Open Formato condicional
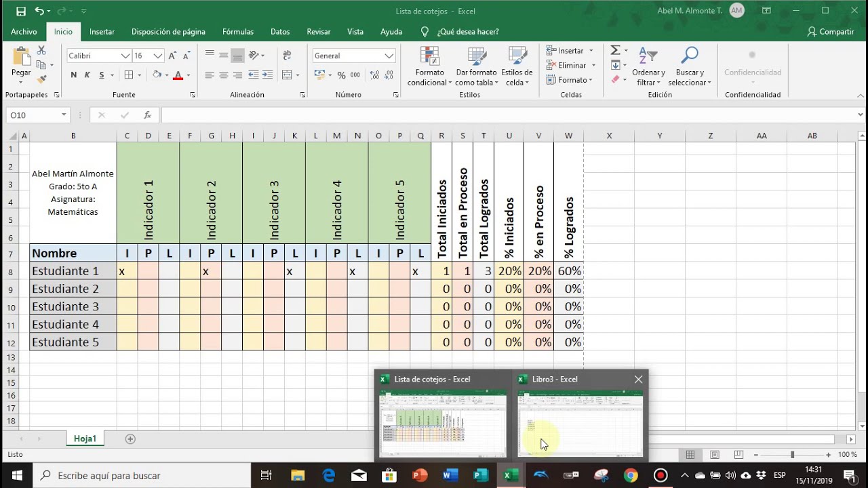This screenshot has height=488, width=868. tap(429, 66)
